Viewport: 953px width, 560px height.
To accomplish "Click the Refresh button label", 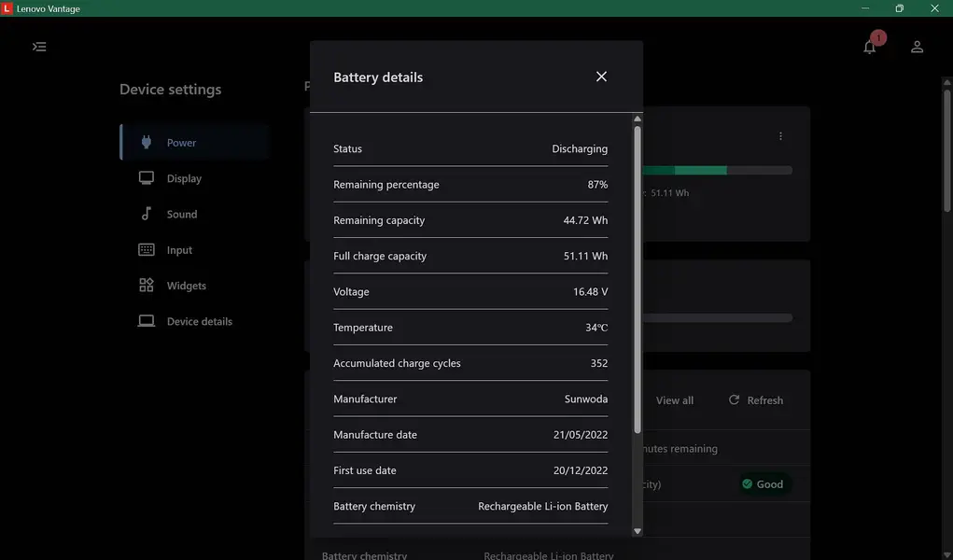I will (764, 400).
